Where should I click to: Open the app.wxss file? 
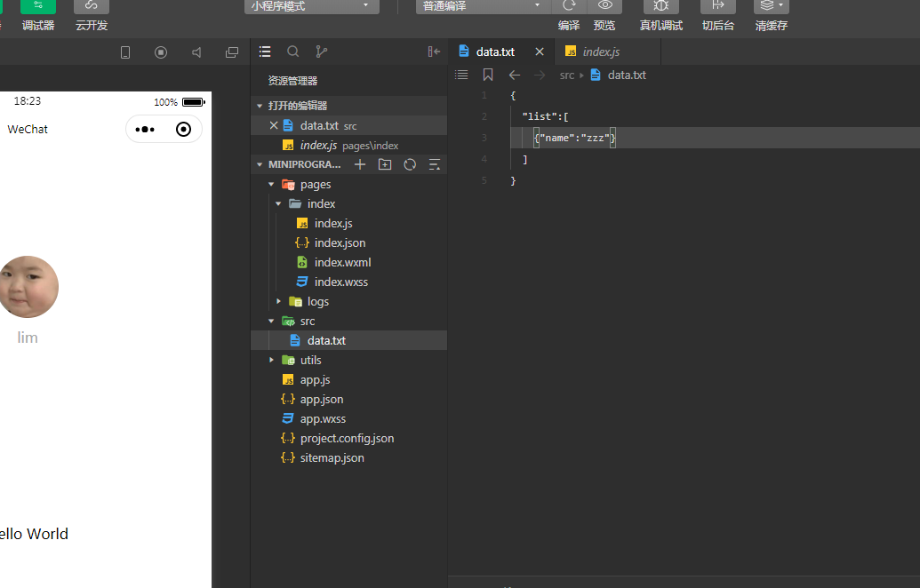coord(348,418)
